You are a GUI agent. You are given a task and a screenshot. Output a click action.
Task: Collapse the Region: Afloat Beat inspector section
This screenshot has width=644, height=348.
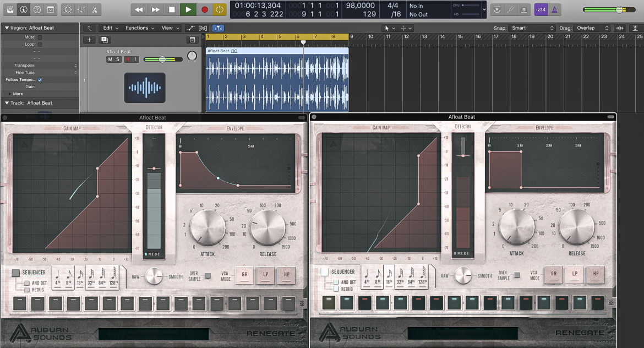[x=7, y=28]
